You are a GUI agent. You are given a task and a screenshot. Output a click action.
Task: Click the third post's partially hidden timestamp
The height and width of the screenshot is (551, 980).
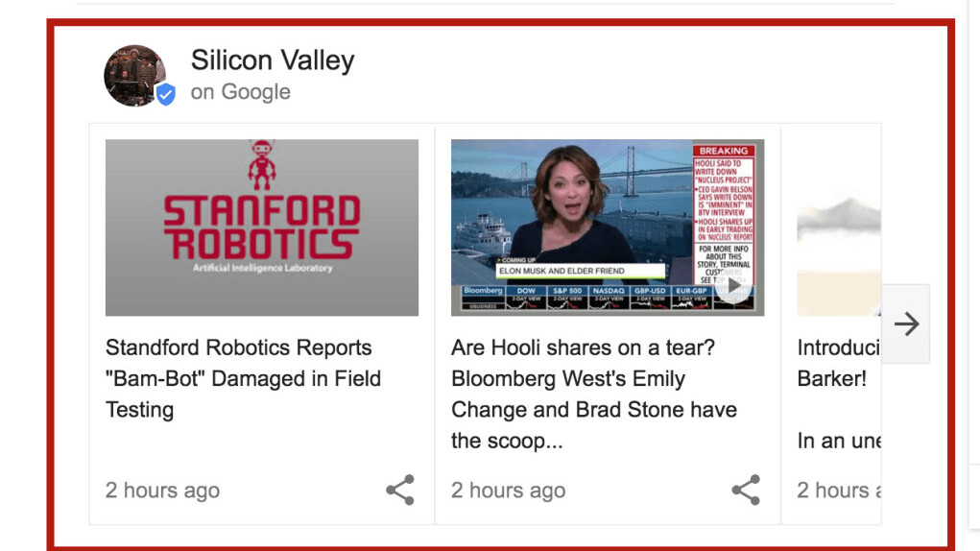tap(838, 491)
